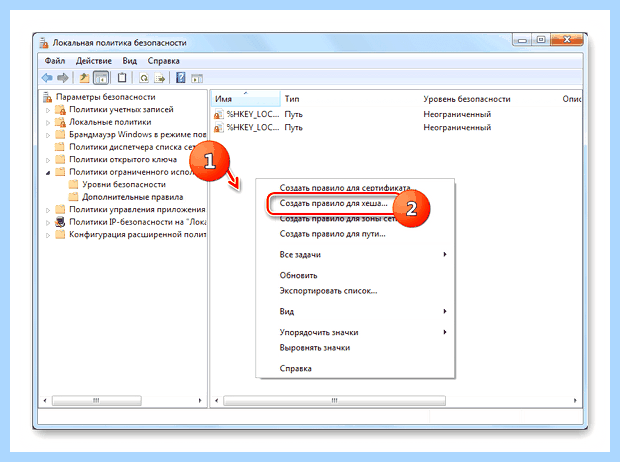Click the Export list toolbar icon
The width and height of the screenshot is (620, 462).
click(160, 78)
